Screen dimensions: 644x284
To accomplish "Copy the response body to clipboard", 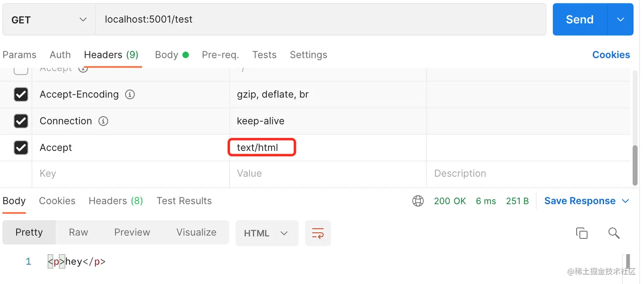I will 581,233.
